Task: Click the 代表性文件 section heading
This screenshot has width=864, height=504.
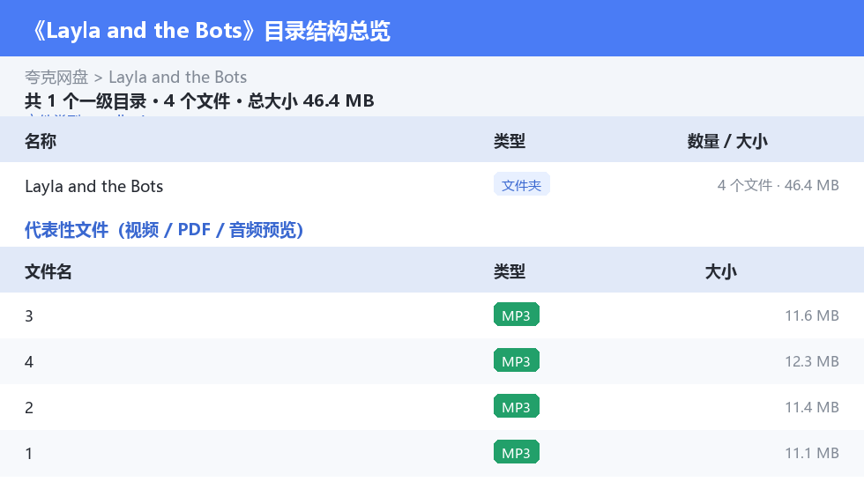Action: coord(164,230)
